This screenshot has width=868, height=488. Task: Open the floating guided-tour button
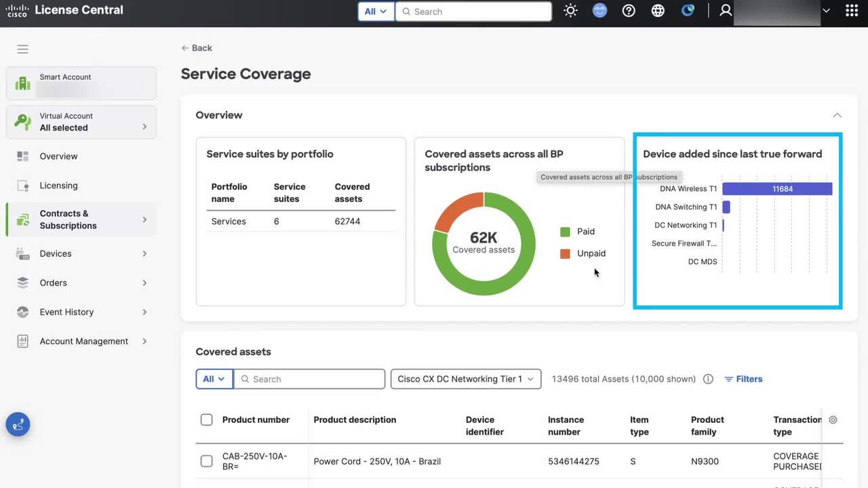coord(18,424)
